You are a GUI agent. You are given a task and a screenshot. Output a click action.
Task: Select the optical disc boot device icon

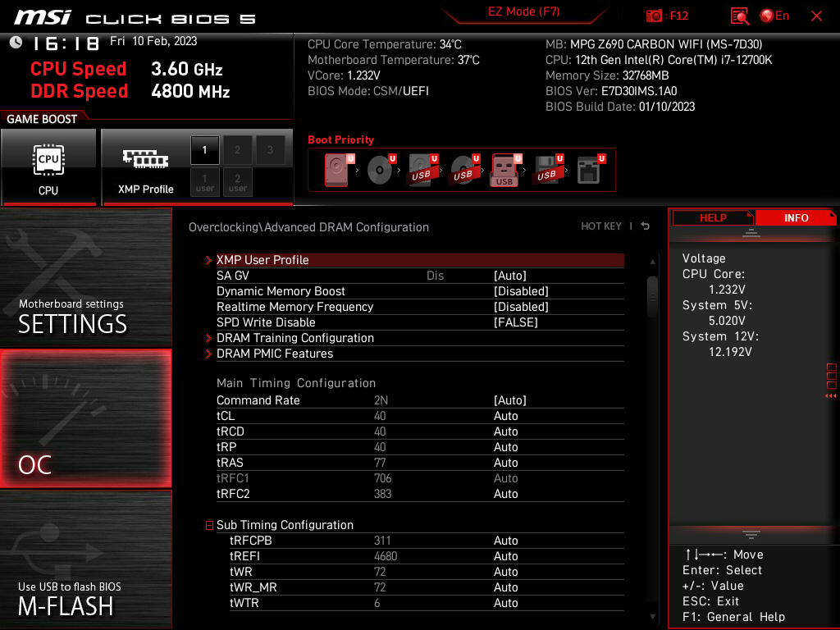click(x=381, y=170)
